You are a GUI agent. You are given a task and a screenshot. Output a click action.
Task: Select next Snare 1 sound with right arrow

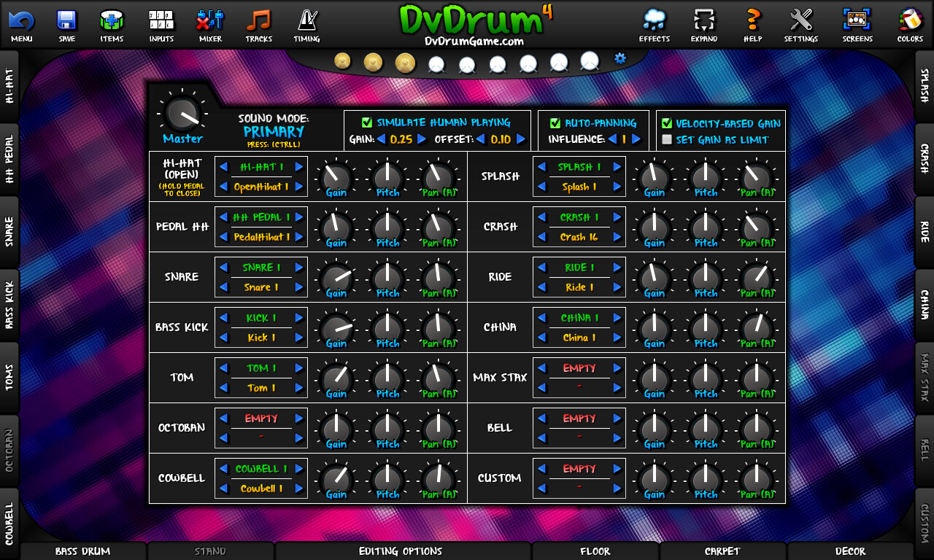[299, 287]
